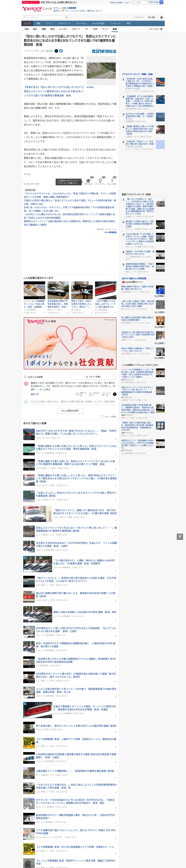This screenshot has width=186, height=868.
Task: Click the なるほど reaction on first comment
Action: [94, 394]
